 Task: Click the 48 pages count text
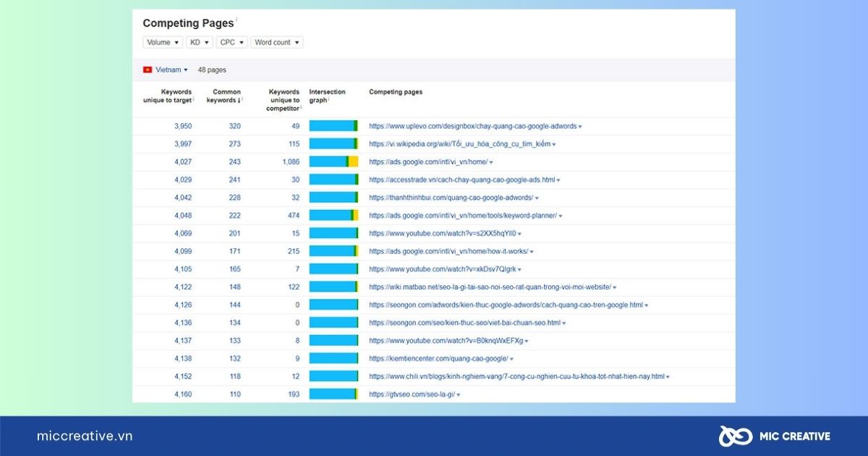pyautogui.click(x=212, y=70)
